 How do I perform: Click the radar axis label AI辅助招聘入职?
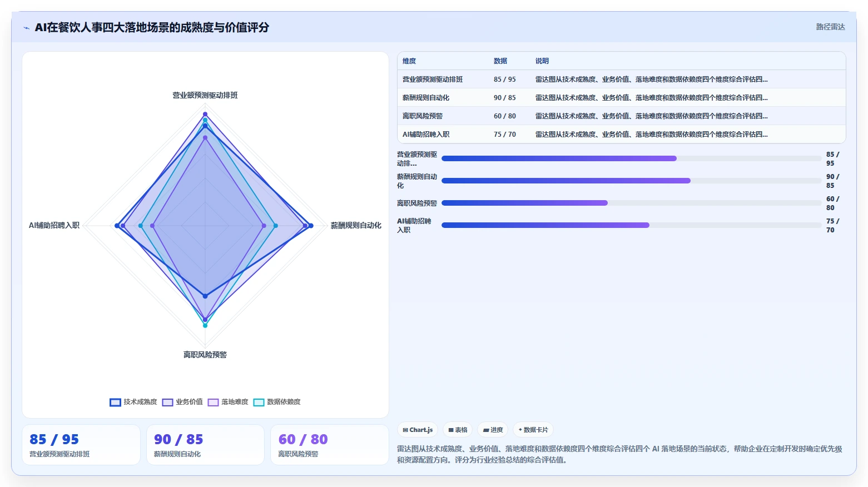[54, 226]
